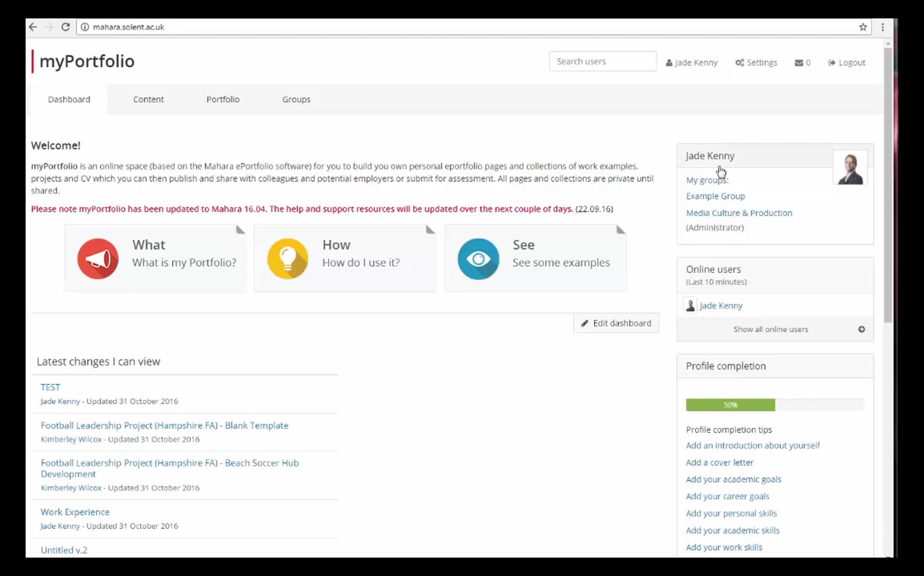The height and width of the screenshot is (576, 924).
Task: Click Jade Kenny profile photo thumbnail
Action: coord(850,168)
